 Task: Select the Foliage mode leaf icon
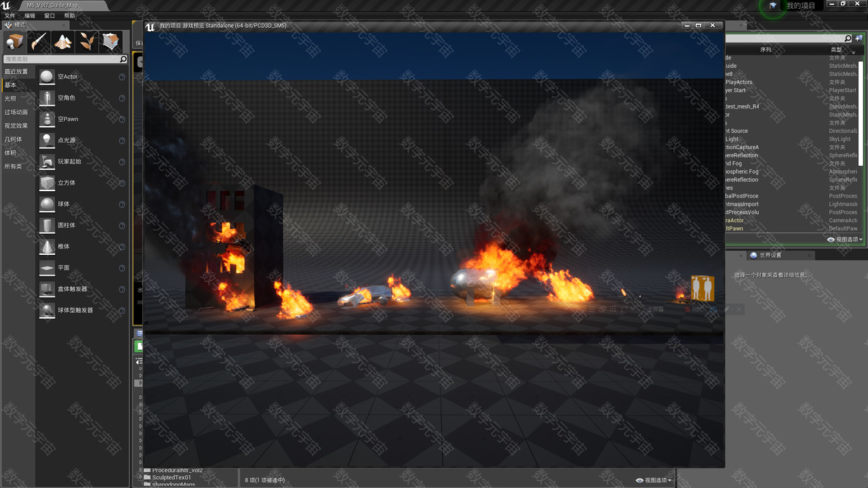pyautogui.click(x=87, y=42)
